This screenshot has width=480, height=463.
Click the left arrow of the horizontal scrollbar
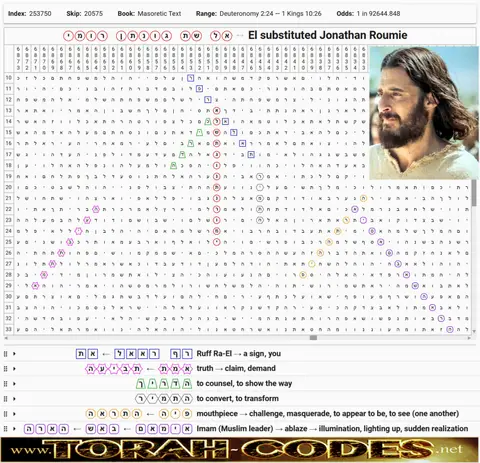6,338
